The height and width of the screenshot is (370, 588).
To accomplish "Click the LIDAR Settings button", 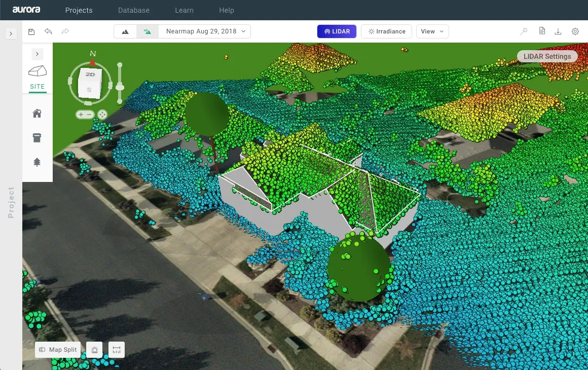I will pos(547,56).
